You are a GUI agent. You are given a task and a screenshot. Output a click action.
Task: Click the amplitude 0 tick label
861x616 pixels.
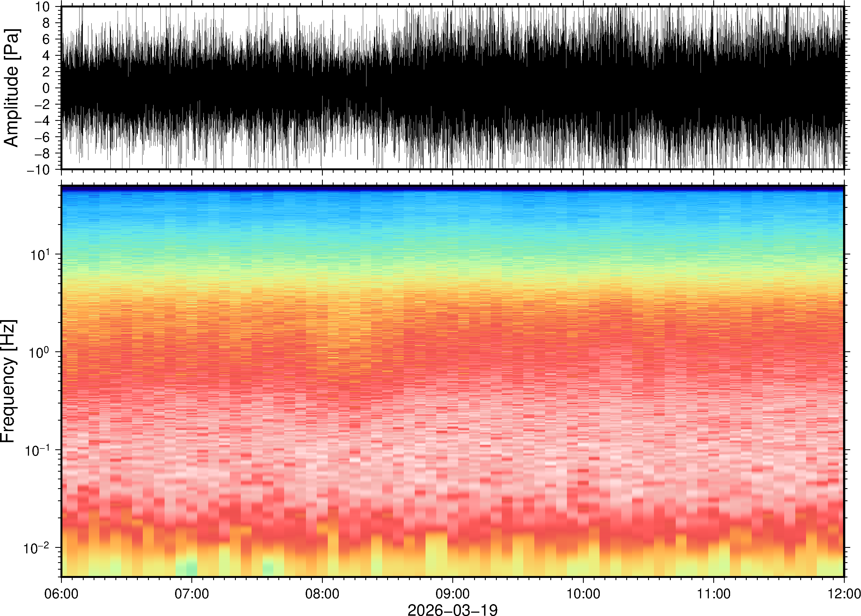(x=46, y=88)
